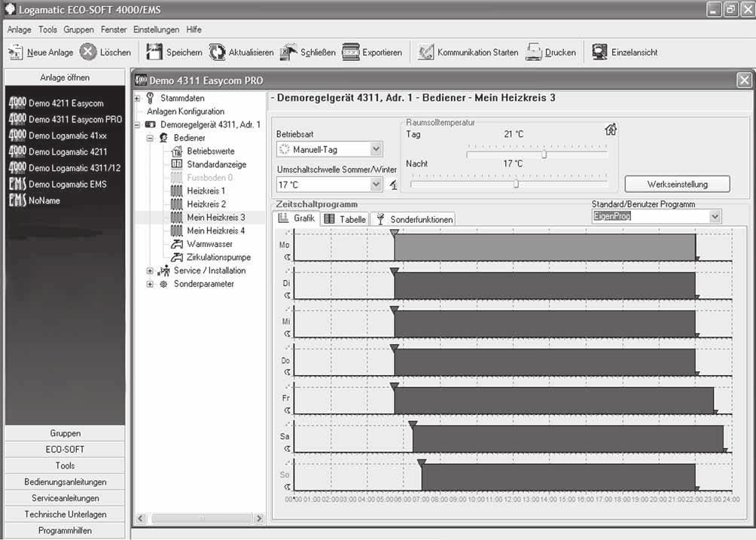
Task: Open the Fenster menu
Action: click(114, 29)
